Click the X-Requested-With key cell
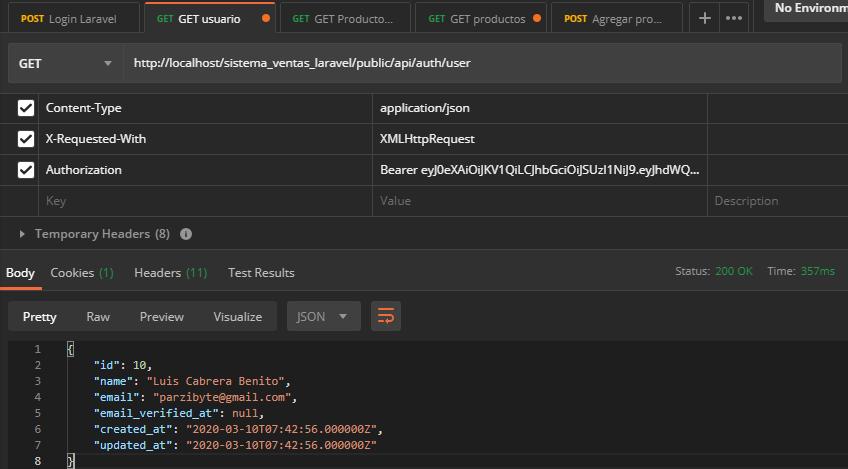This screenshot has width=848, height=469. (x=205, y=138)
